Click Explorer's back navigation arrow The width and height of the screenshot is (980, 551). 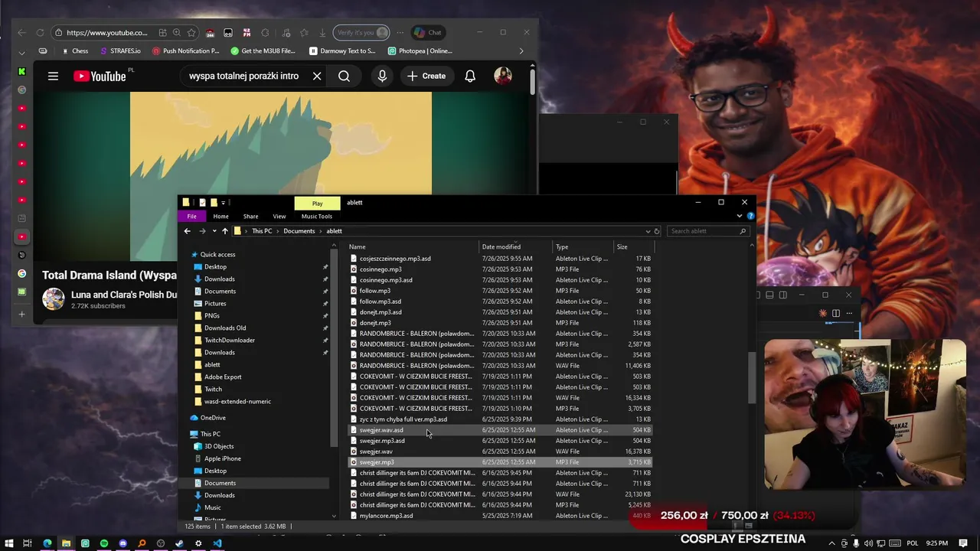[x=188, y=231]
